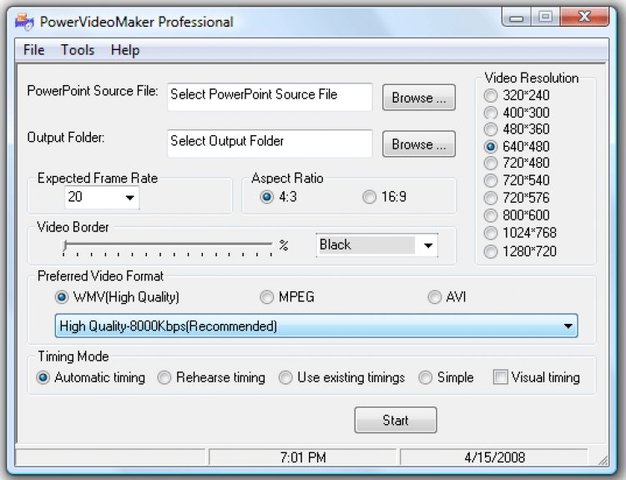Click Browse button for PowerPoint source file
The image size is (626, 480).
[419, 97]
